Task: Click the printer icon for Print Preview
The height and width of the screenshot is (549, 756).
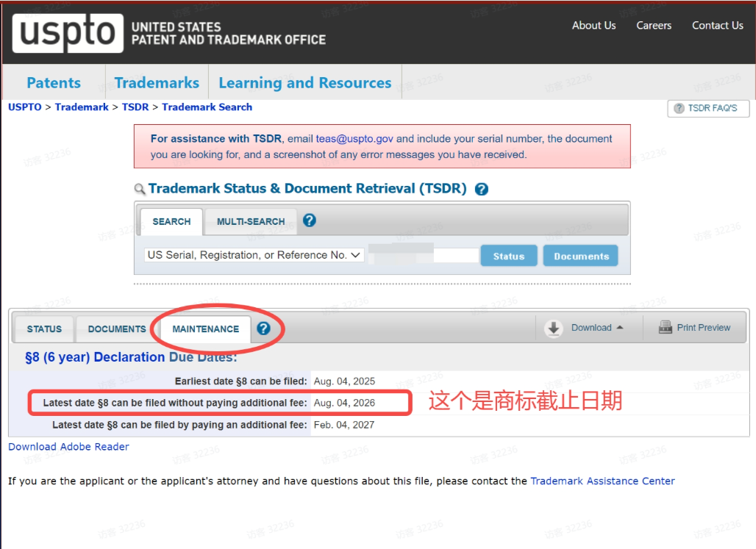Action: [666, 327]
